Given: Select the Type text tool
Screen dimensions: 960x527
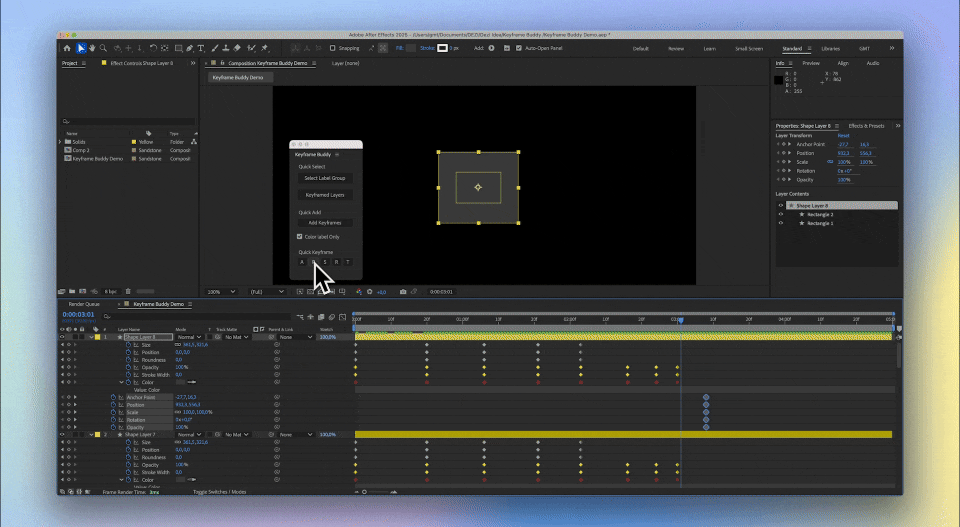Looking at the screenshot, I should (x=201, y=48).
